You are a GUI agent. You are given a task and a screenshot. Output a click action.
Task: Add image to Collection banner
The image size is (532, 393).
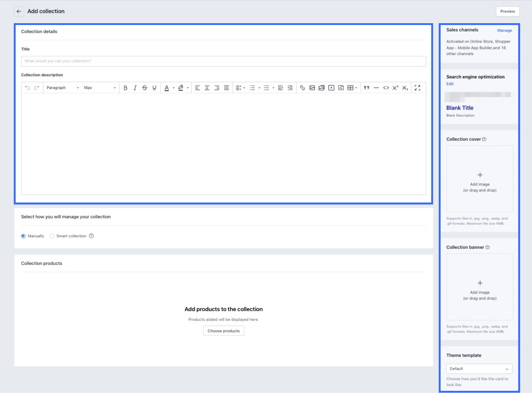tap(480, 287)
